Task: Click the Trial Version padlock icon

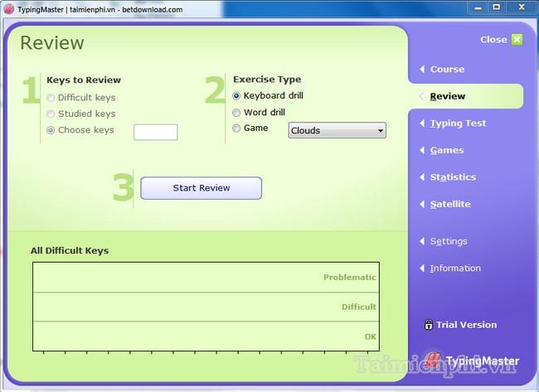Action: pyautogui.click(x=429, y=324)
